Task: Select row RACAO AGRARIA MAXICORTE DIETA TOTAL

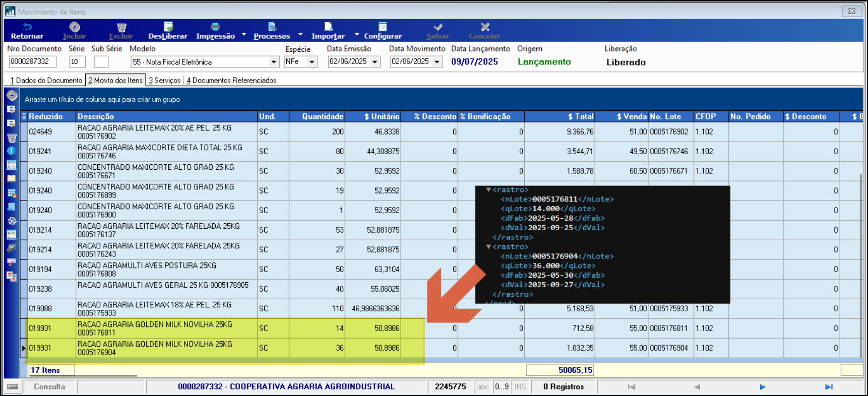Action: pos(441,152)
